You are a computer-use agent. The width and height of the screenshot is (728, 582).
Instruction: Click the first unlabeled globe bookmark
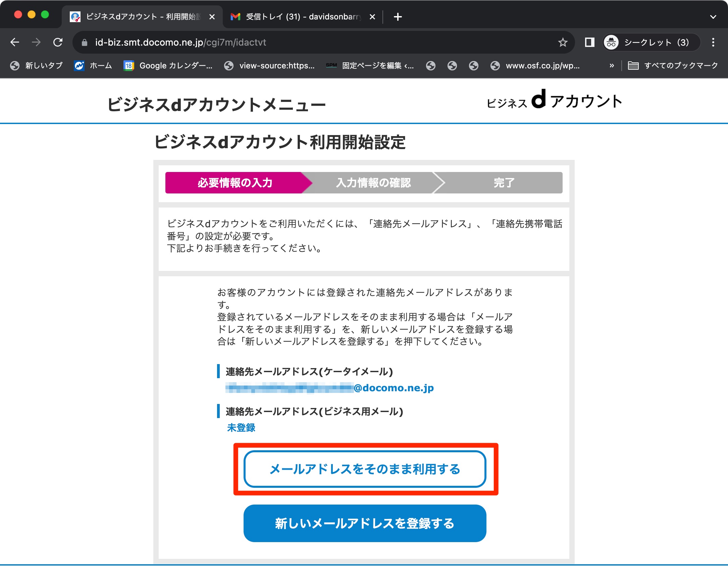[x=430, y=65]
